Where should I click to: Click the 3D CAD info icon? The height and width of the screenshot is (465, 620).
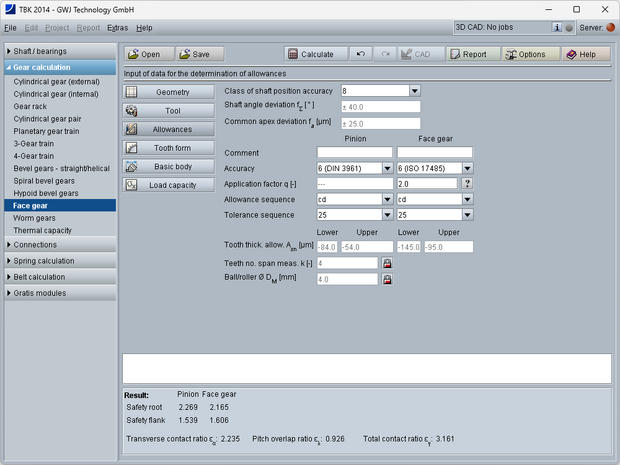[x=557, y=28]
